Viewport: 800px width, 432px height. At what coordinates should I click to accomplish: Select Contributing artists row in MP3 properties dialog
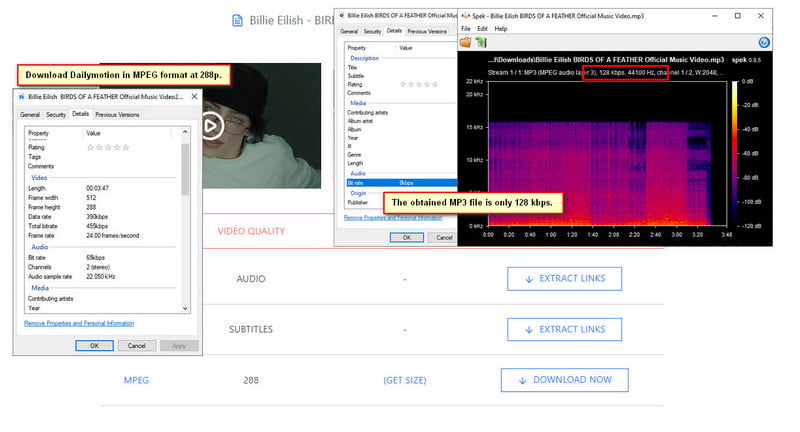[402, 112]
